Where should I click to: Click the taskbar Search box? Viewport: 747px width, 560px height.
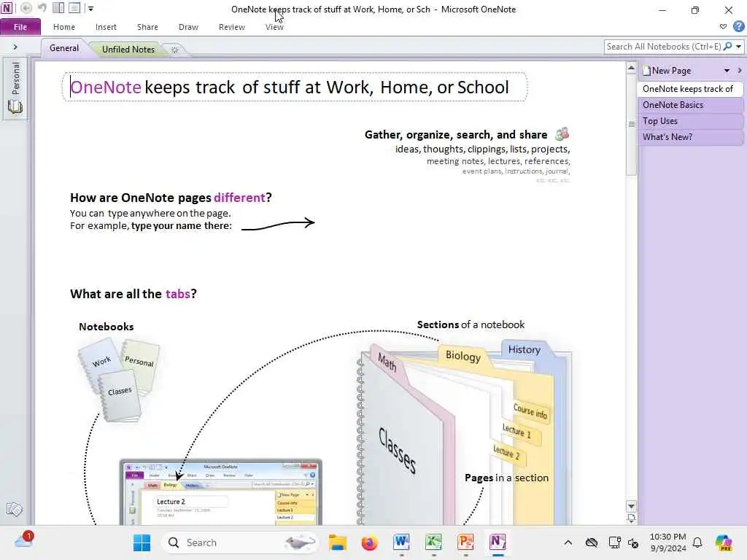241,542
